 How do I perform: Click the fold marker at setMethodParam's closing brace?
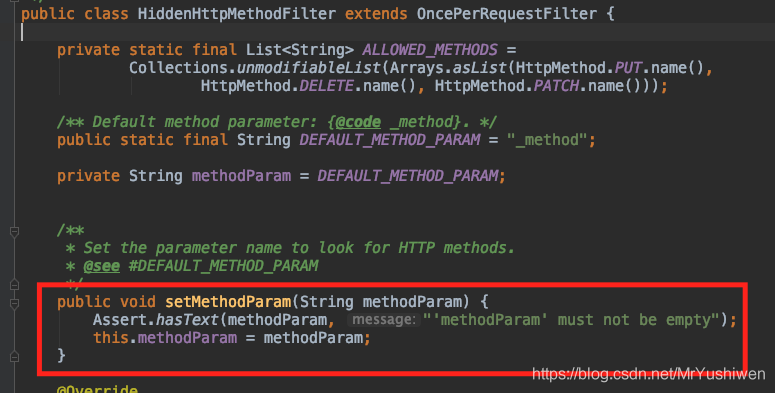pos(14,356)
